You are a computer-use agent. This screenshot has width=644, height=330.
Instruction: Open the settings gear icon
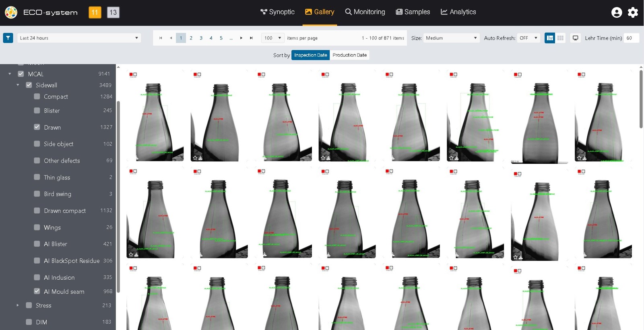[x=633, y=12]
